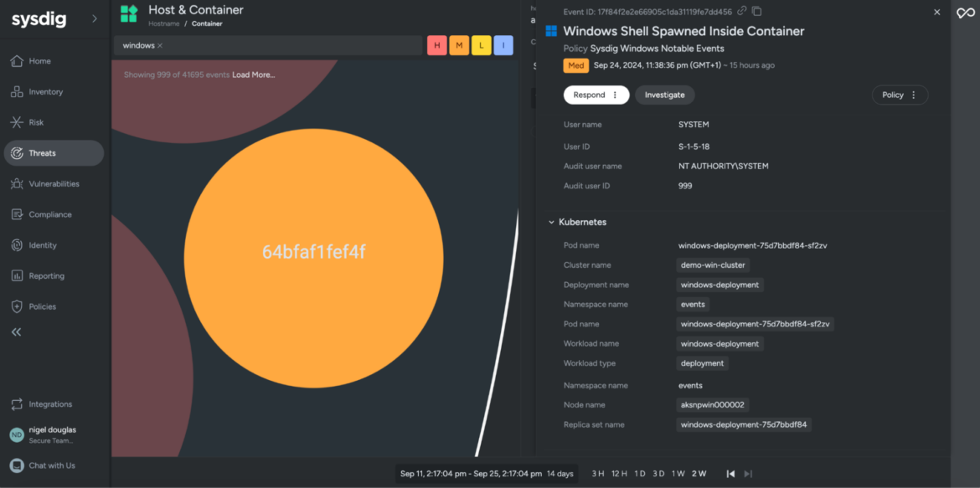Copy the event link icon
This screenshot has height=488, width=980.
(x=742, y=11)
